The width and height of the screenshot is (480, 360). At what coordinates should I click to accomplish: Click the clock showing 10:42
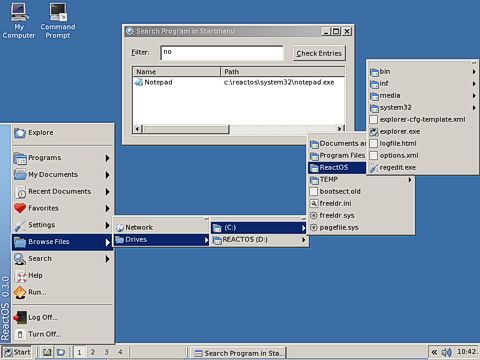[466, 352]
